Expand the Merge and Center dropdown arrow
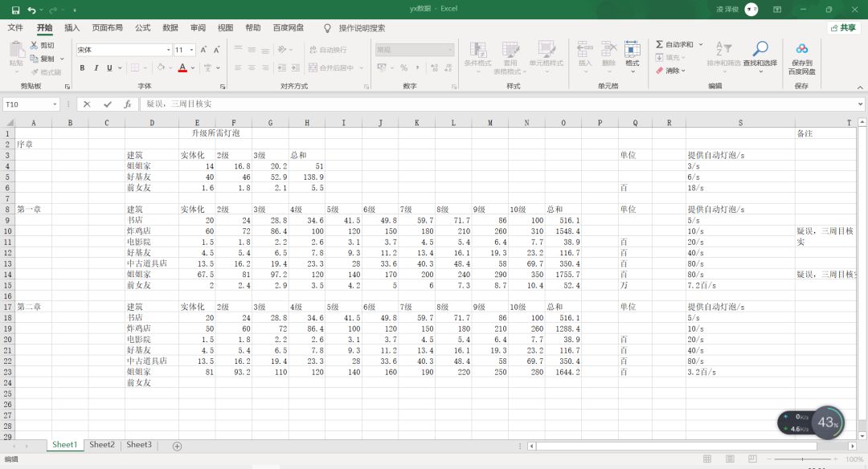 pos(362,68)
